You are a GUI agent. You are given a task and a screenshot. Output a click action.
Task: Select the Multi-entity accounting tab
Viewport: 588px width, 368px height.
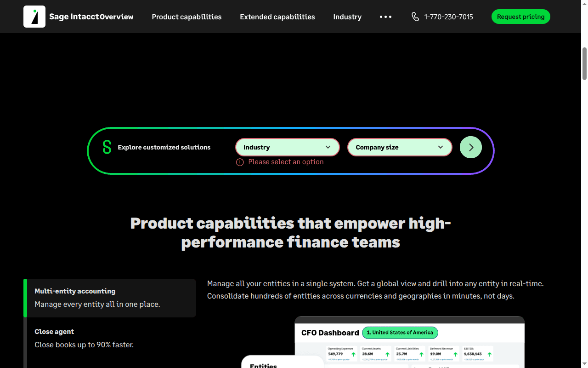(x=110, y=298)
